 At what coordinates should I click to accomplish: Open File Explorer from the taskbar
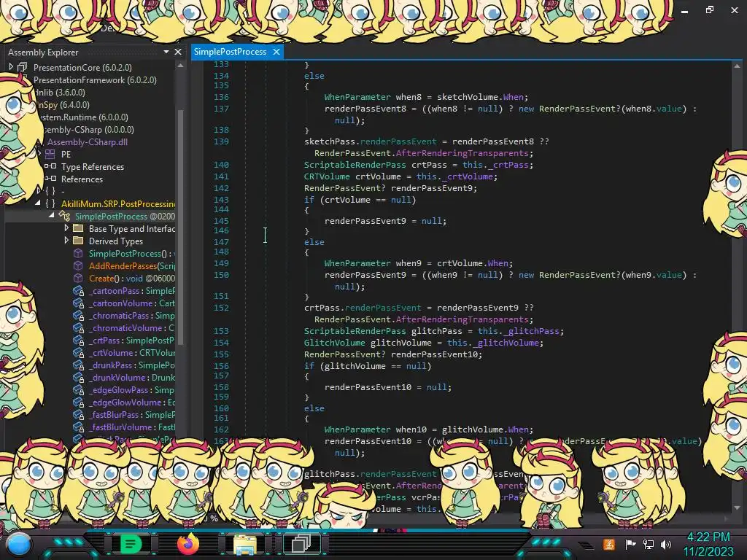click(245, 544)
